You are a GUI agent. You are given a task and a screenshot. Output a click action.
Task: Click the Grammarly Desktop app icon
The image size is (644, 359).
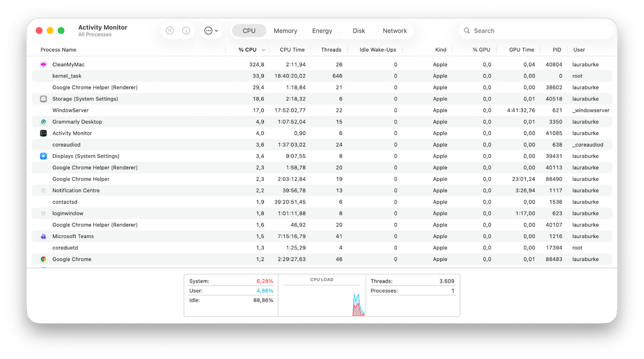[x=43, y=122]
